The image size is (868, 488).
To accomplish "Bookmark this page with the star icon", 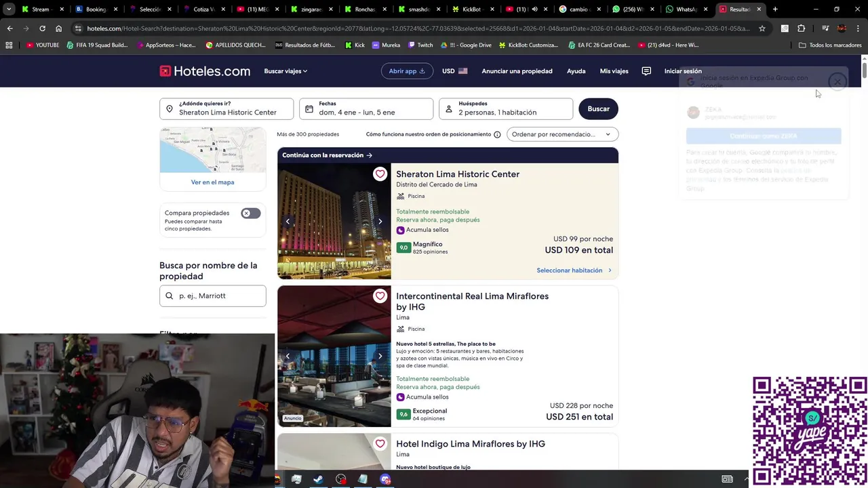I will coord(762,28).
